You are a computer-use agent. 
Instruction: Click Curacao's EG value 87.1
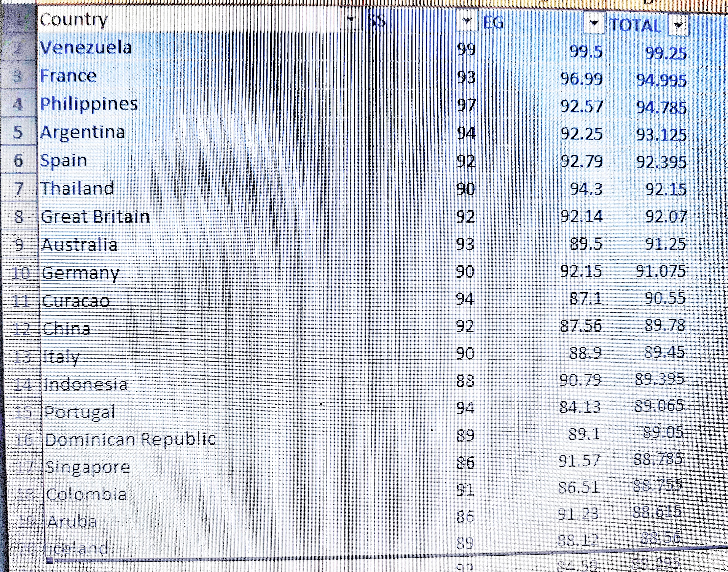point(586,298)
